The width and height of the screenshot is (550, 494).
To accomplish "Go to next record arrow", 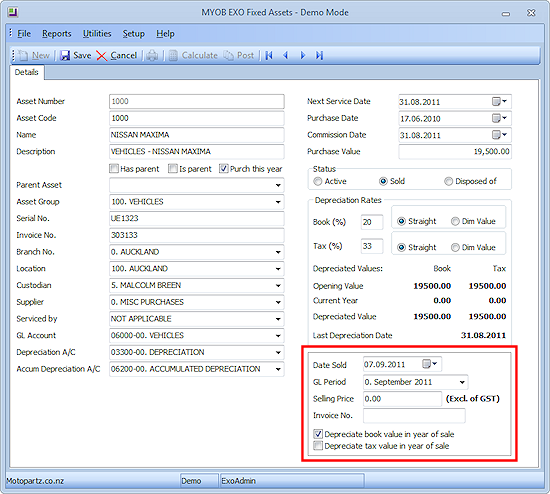I will coord(303,55).
